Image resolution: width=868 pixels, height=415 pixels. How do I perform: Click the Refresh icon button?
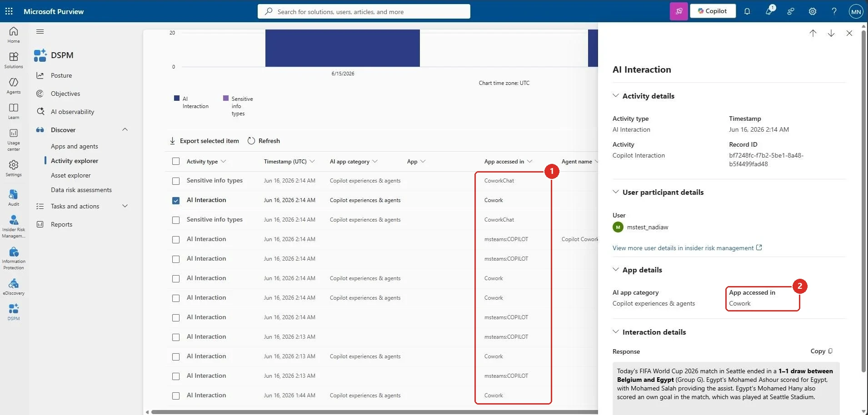pyautogui.click(x=264, y=141)
